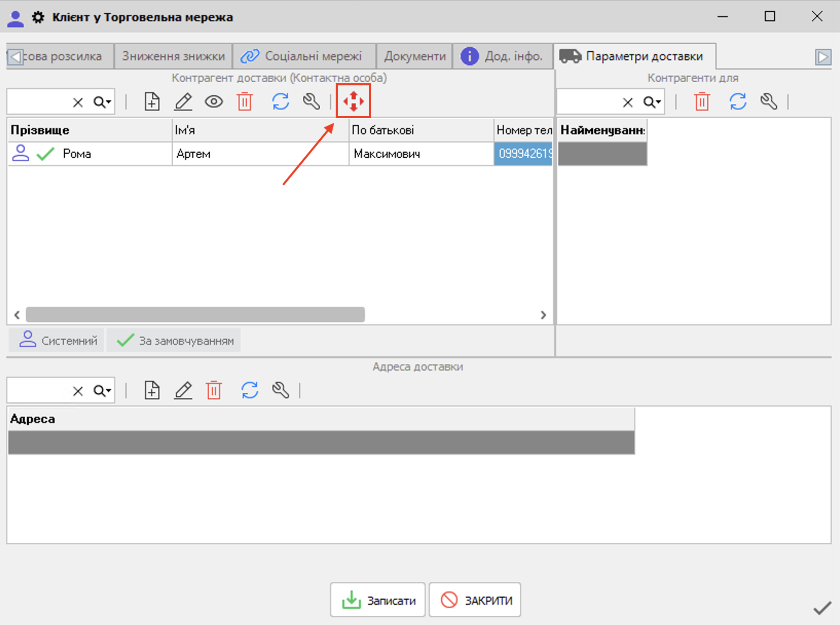Expand search dropdown in right contractors panel
Screen dimensions: 840x625
(x=653, y=102)
